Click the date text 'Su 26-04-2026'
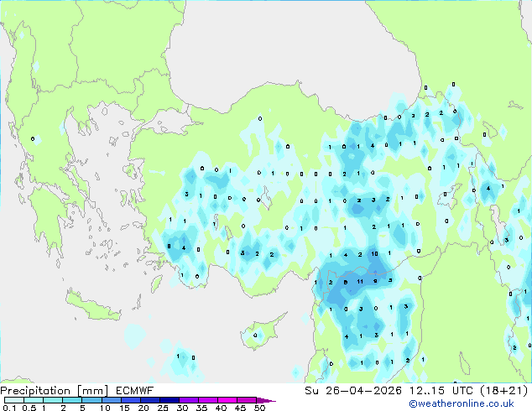Viewport: 532px width, 411px height. pyautogui.click(x=353, y=391)
